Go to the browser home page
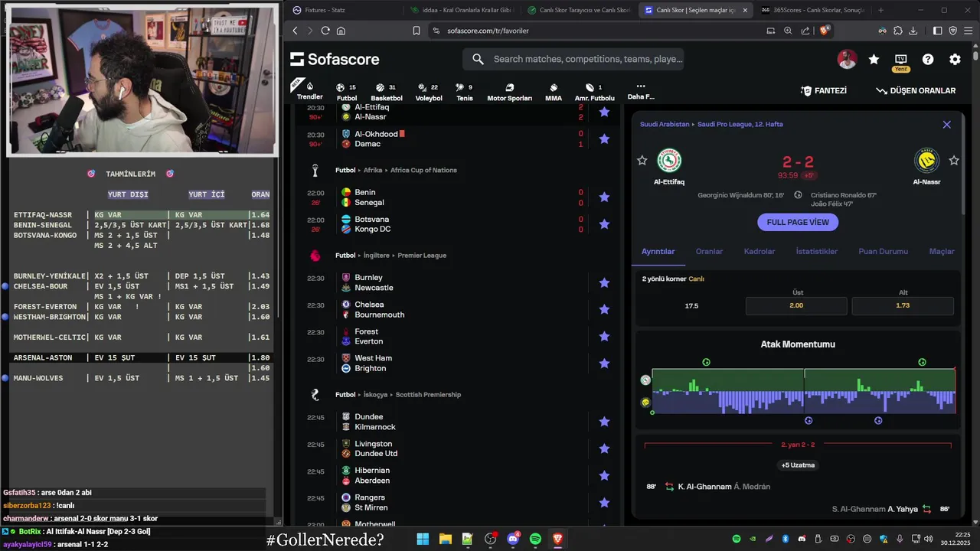980x551 pixels. click(x=341, y=31)
